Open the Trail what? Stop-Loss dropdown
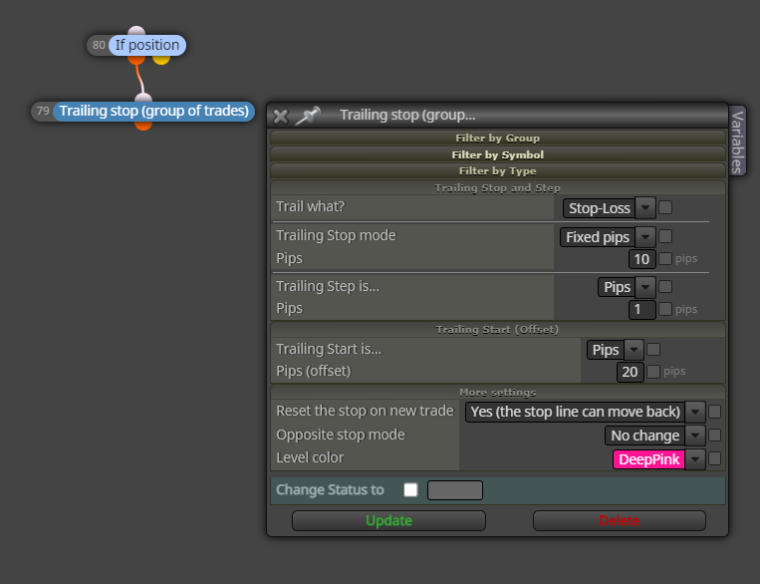The height and width of the screenshot is (584, 760). coord(609,208)
